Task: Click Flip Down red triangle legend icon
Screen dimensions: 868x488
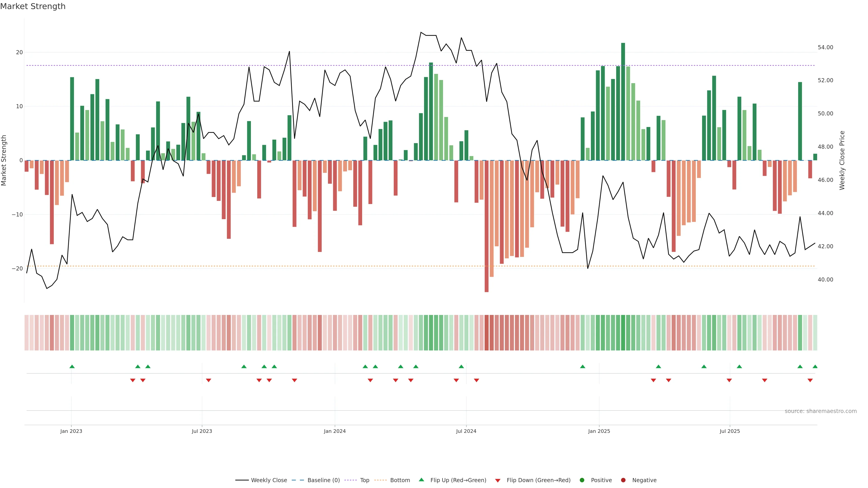Action: coord(498,480)
